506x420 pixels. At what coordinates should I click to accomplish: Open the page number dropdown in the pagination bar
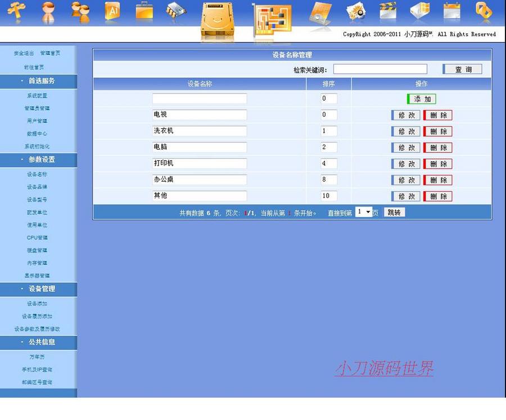click(360, 212)
